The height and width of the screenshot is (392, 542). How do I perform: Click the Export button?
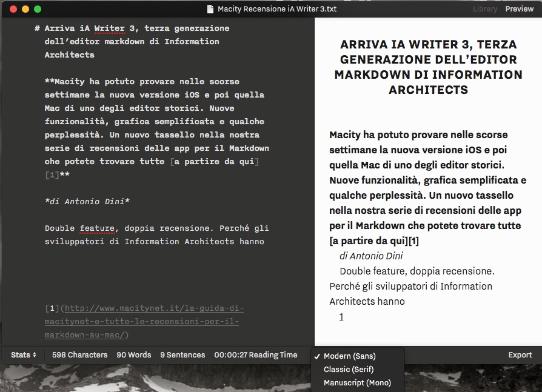pos(520,354)
